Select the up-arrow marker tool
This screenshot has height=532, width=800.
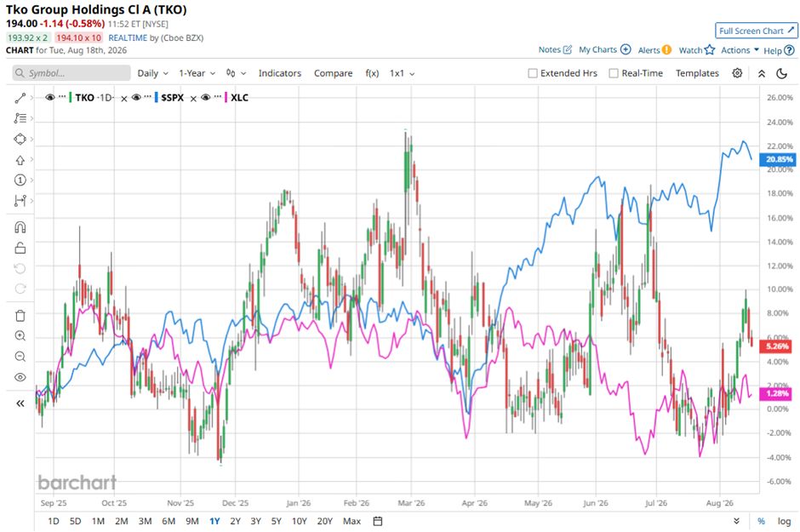(x=20, y=160)
